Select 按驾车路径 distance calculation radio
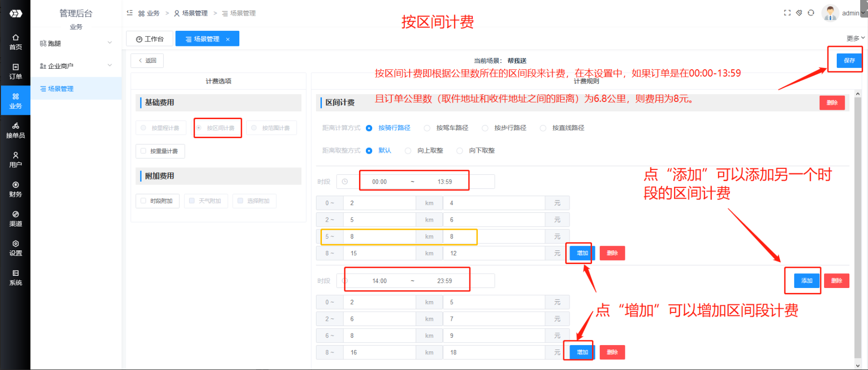 427,128
